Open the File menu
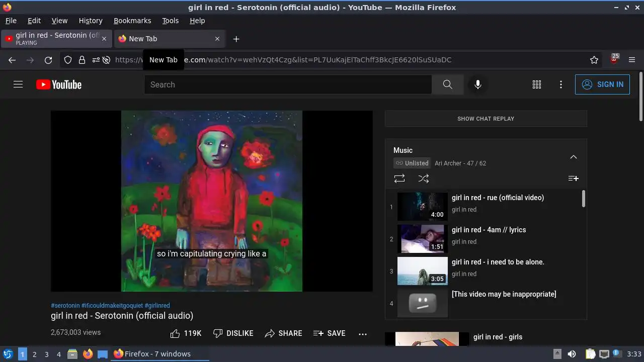 tap(11, 21)
